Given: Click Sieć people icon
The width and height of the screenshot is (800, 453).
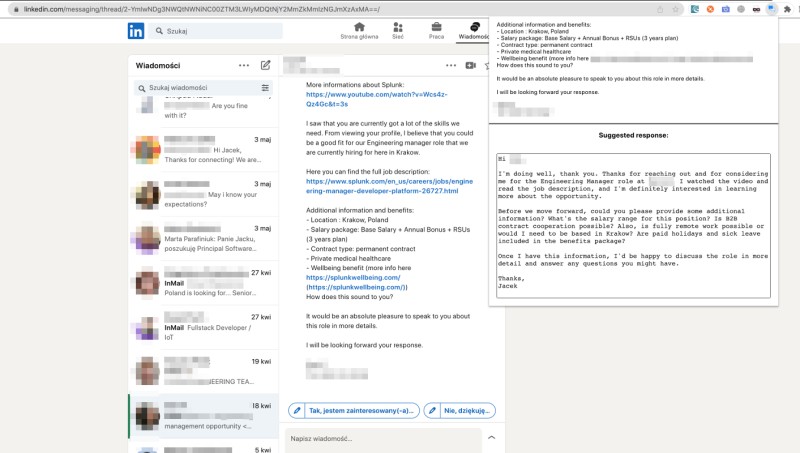Looking at the screenshot, I should pyautogui.click(x=398, y=27).
